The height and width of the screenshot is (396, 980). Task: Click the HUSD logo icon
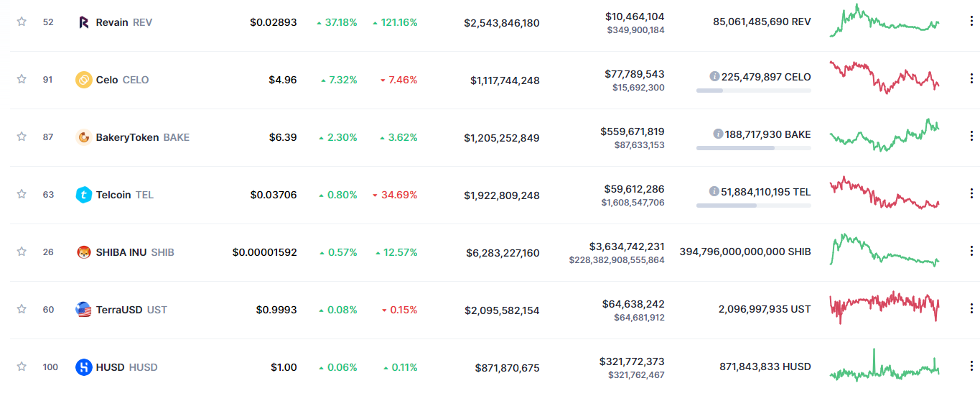coord(84,367)
